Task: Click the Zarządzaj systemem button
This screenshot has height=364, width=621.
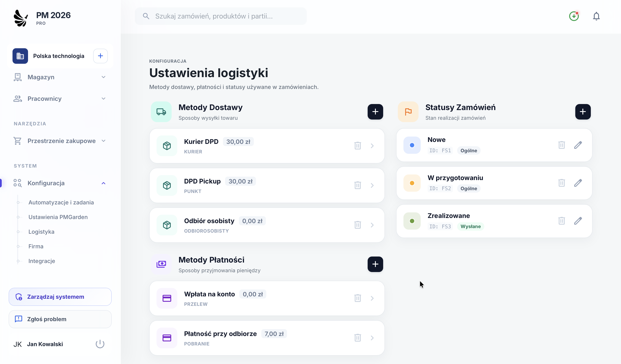Action: click(x=60, y=297)
